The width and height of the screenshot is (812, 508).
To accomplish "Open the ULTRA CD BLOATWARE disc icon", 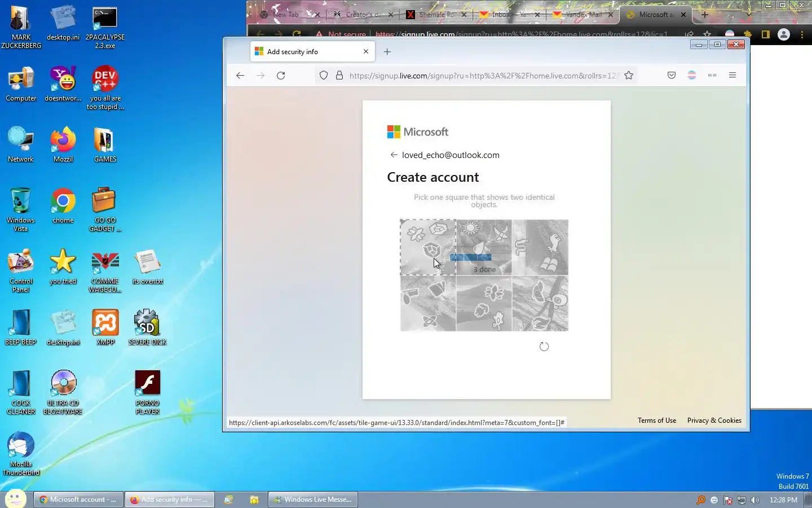I will coord(63,393).
